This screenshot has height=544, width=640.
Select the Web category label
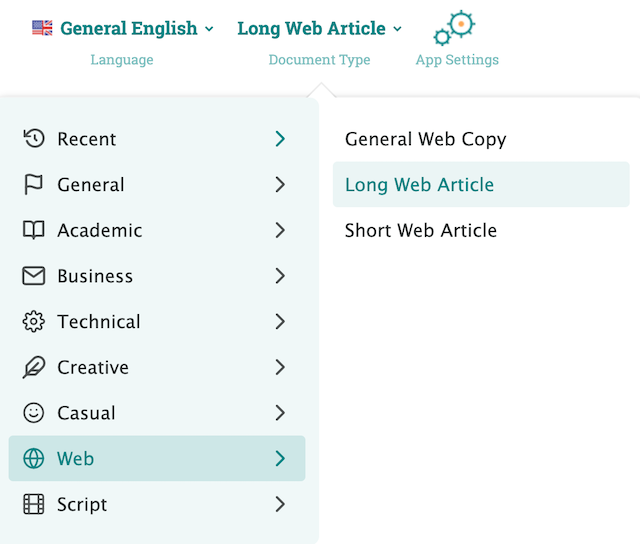click(75, 459)
